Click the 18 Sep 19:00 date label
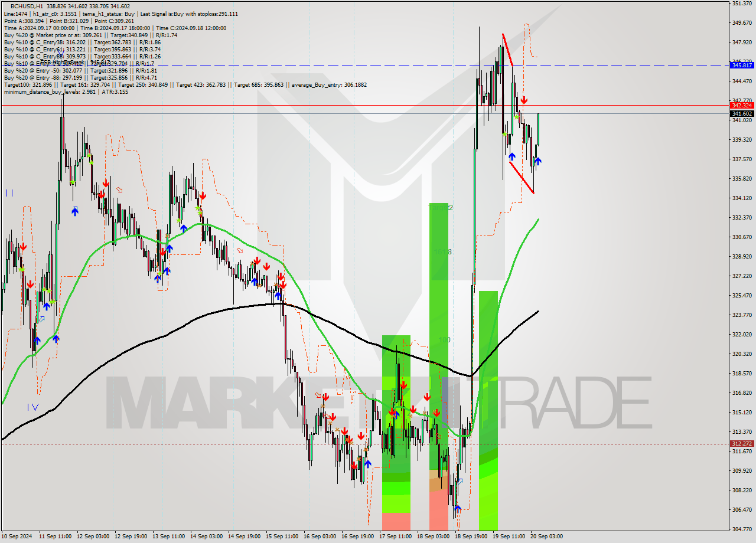 (x=471, y=537)
